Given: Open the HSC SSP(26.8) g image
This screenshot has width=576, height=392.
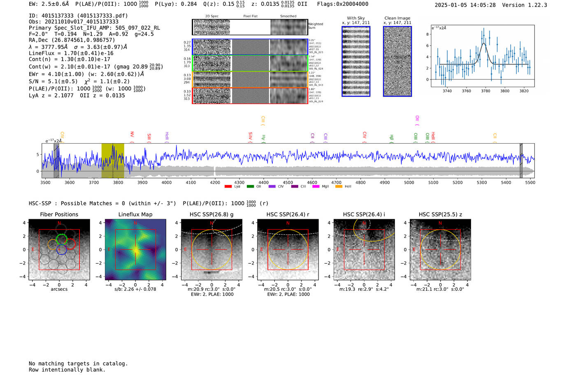Looking at the screenshot, I should pyautogui.click(x=212, y=250).
